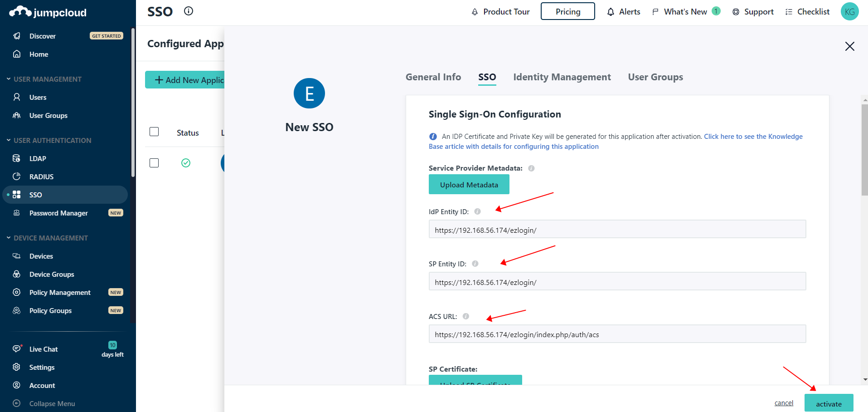Click the What's New flag icon

(x=655, y=12)
